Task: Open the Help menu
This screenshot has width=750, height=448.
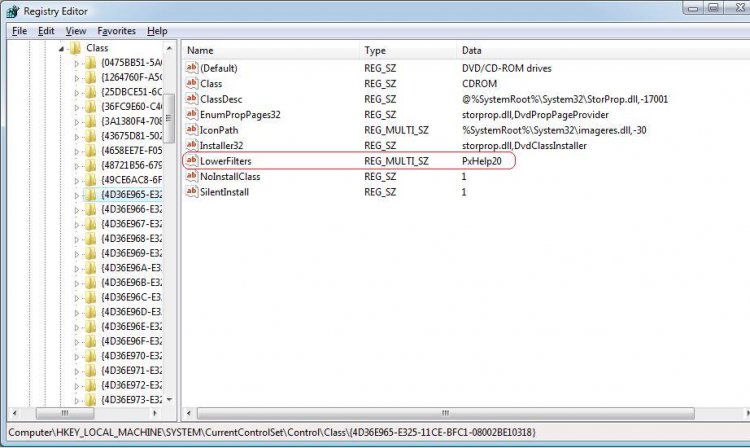Action: [x=157, y=31]
